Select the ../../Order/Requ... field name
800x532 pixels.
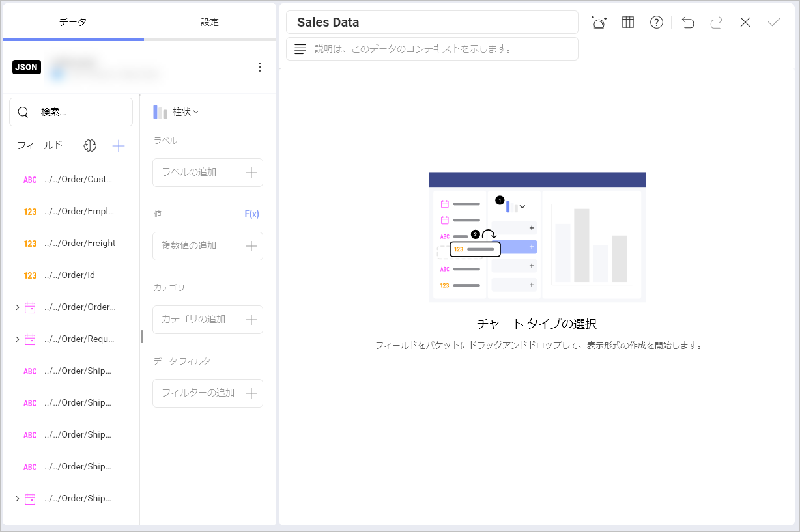(79, 339)
